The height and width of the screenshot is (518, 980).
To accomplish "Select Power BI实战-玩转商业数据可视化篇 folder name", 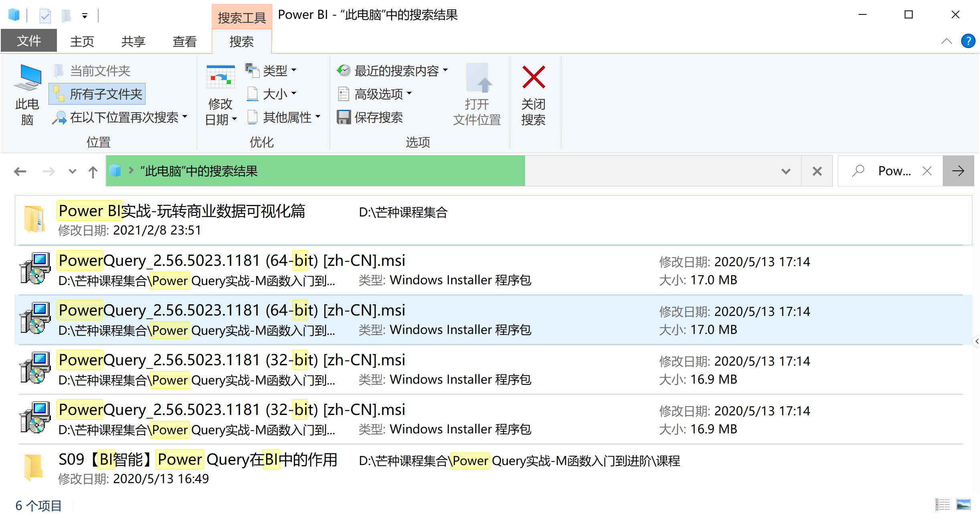I will [x=182, y=211].
